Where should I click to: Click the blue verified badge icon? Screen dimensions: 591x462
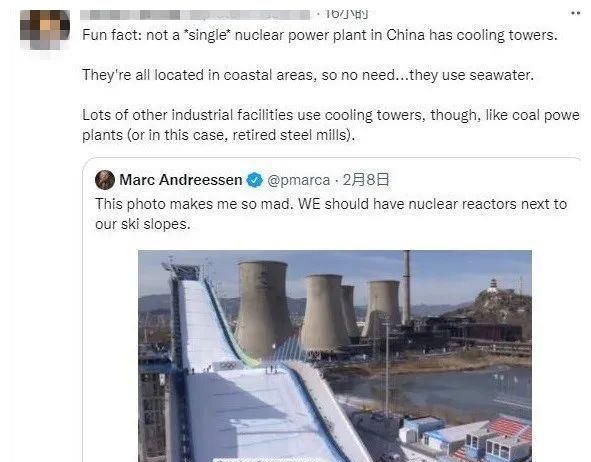click(x=254, y=180)
